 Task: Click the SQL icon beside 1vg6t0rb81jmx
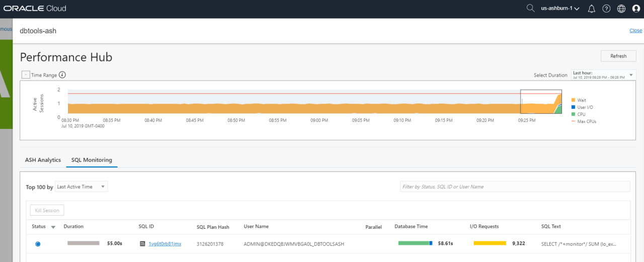tap(142, 244)
